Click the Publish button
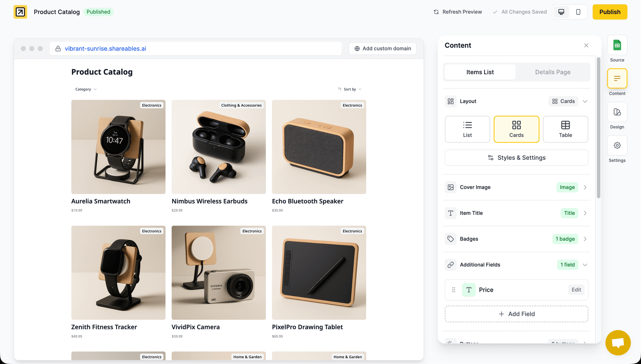The height and width of the screenshot is (364, 641). coord(609,12)
